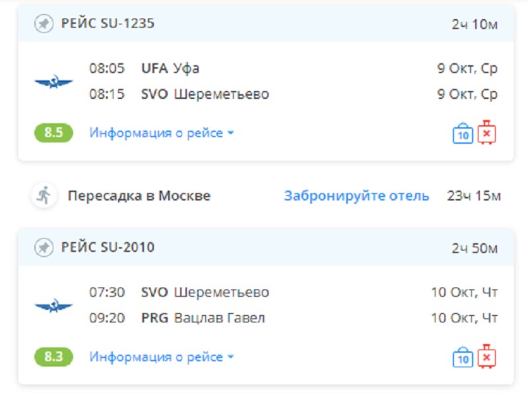
Task: Expand flight information for SU-2010
Action: [x=162, y=357]
